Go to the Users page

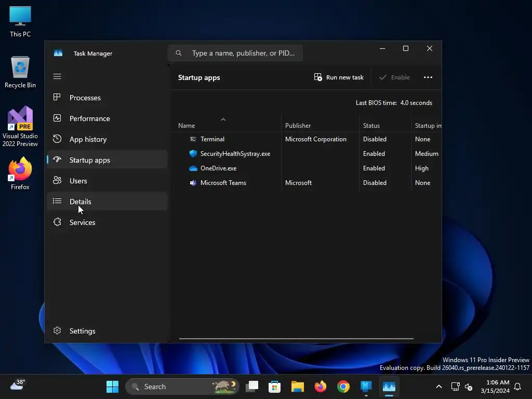coord(107,181)
